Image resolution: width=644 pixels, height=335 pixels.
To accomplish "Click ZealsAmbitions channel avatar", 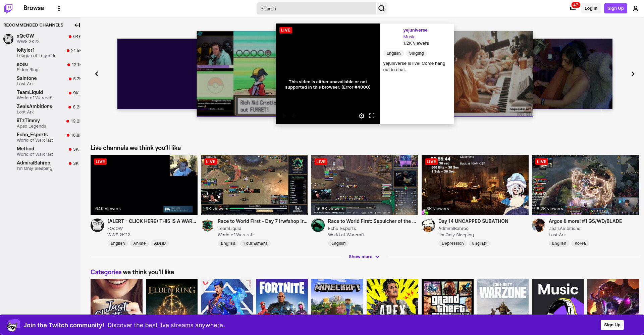I will [539, 225].
